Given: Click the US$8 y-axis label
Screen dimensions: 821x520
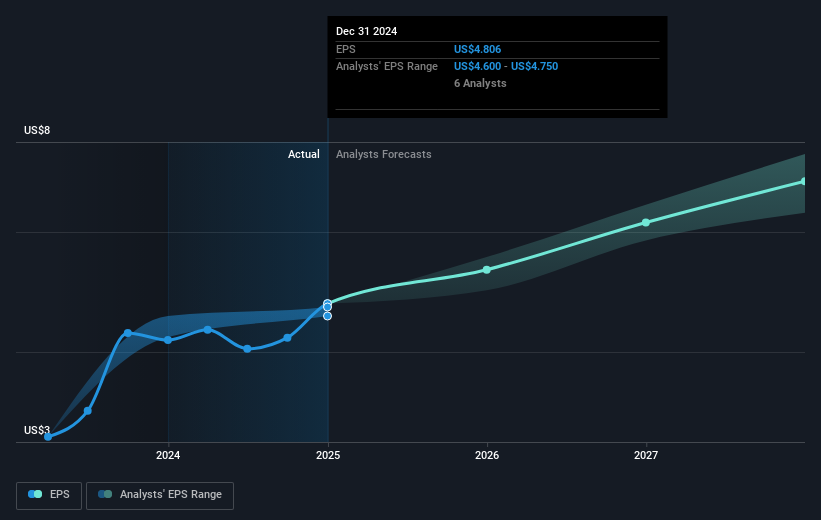Looking at the screenshot, I should [37, 130].
